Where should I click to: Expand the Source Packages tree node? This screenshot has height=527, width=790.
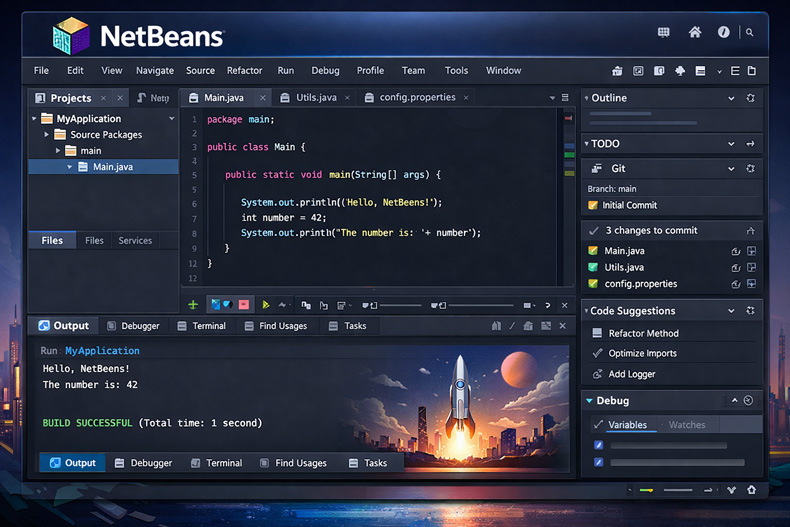coord(46,135)
